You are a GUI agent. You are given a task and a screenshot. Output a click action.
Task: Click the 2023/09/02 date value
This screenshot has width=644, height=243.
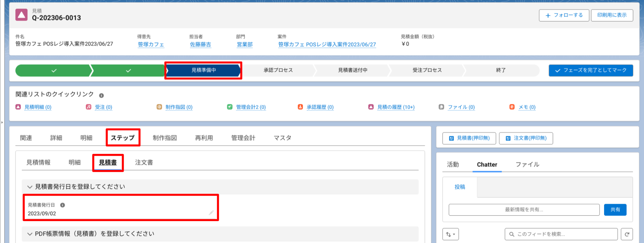point(42,213)
